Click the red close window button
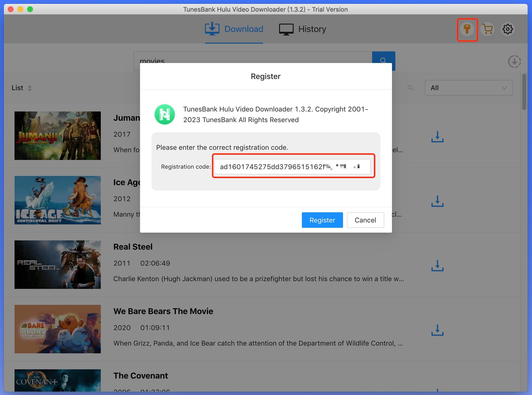The height and width of the screenshot is (395, 532). [x=11, y=9]
